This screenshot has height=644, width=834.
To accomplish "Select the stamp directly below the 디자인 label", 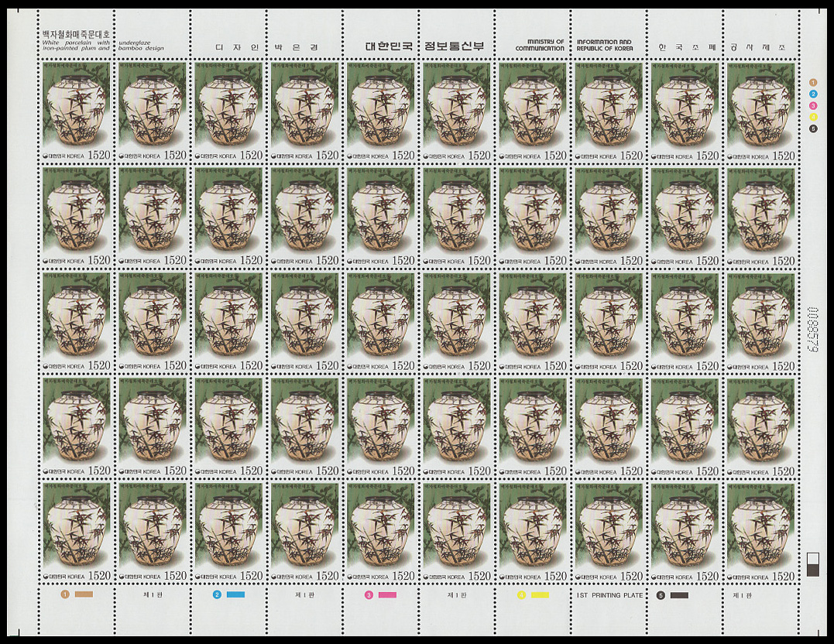I will pos(228,111).
